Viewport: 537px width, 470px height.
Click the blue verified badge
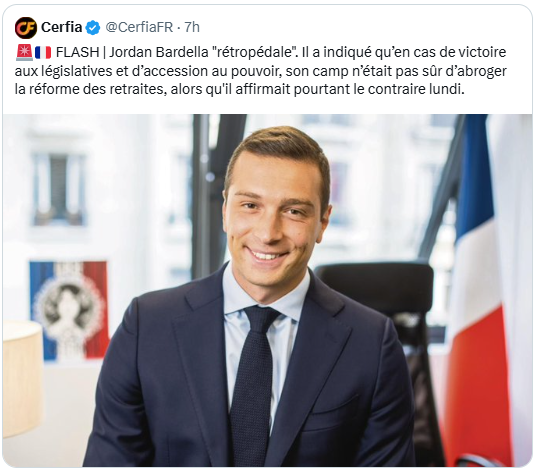92,27
